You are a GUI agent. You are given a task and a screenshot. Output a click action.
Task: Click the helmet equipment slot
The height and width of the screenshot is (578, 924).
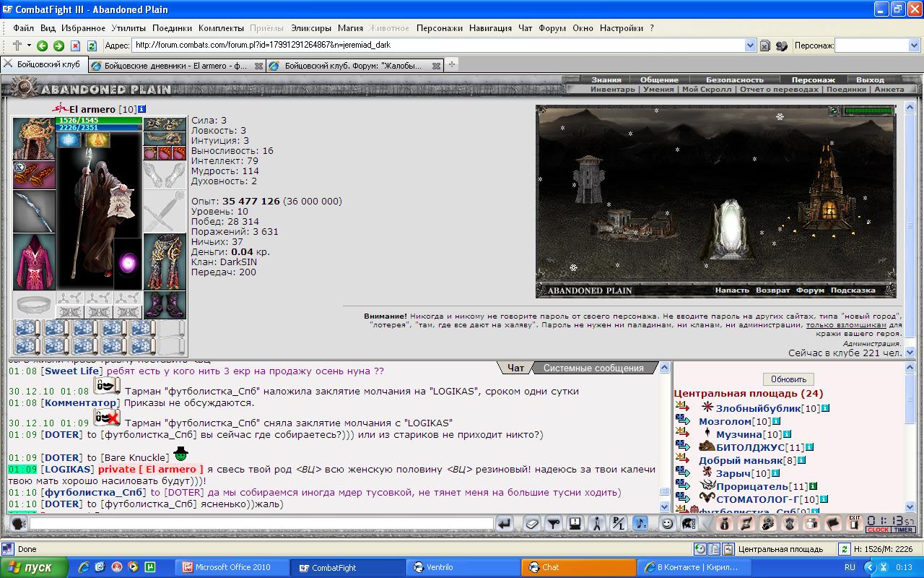click(34, 138)
